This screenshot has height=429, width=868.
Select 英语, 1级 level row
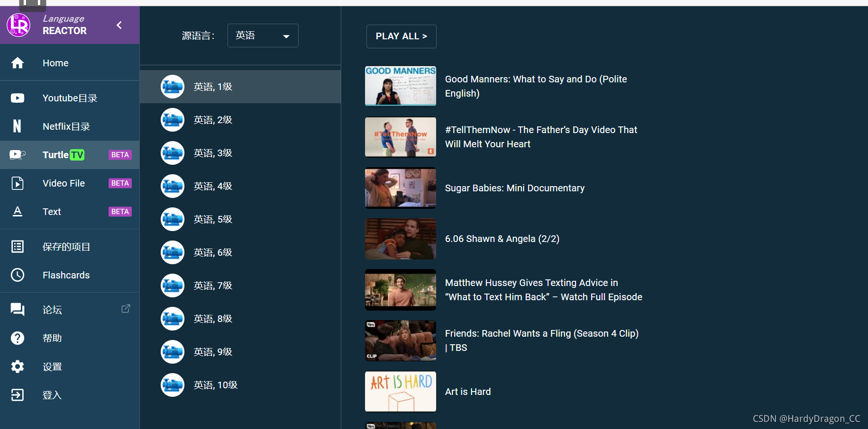coord(240,87)
